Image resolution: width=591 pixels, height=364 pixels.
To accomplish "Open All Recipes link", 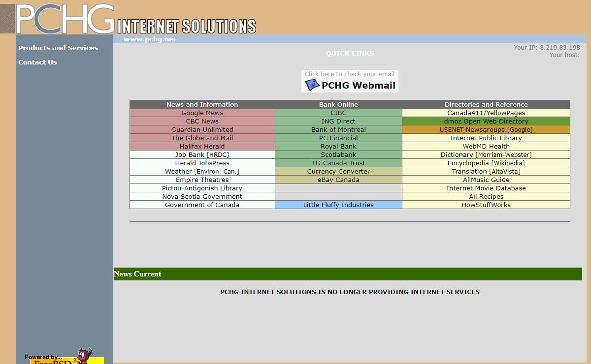I will 486,197.
